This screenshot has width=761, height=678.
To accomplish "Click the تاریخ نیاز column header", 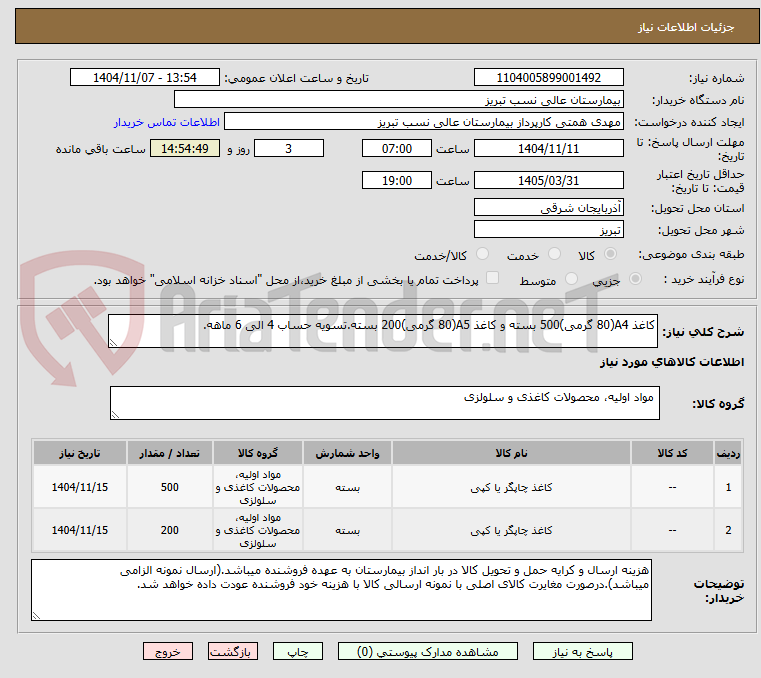I will (x=80, y=453).
